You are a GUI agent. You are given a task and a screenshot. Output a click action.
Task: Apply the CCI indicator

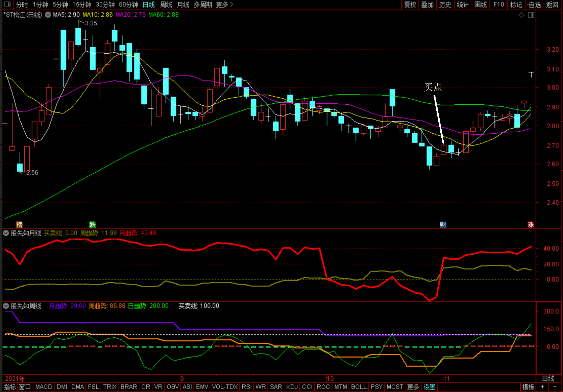(x=307, y=387)
